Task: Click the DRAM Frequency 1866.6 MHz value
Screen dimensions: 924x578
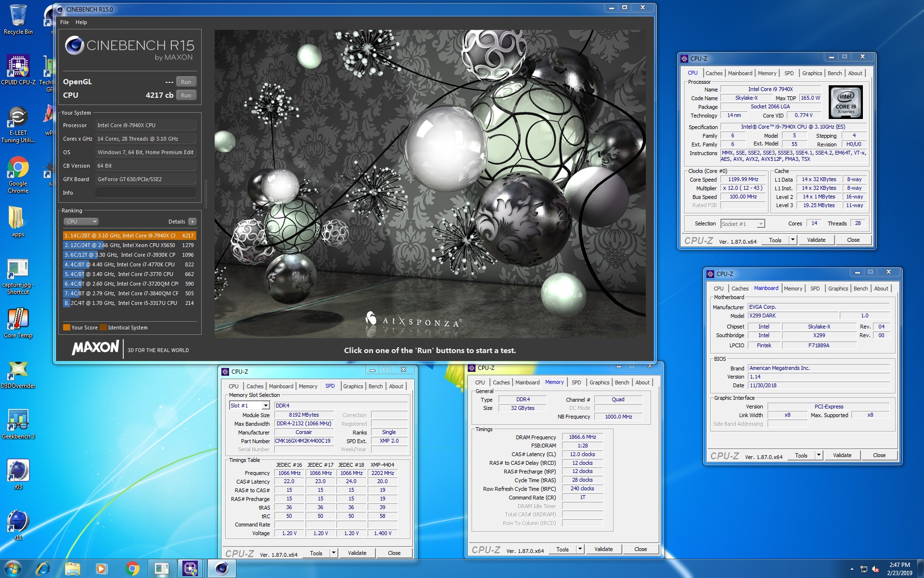Action: (582, 437)
